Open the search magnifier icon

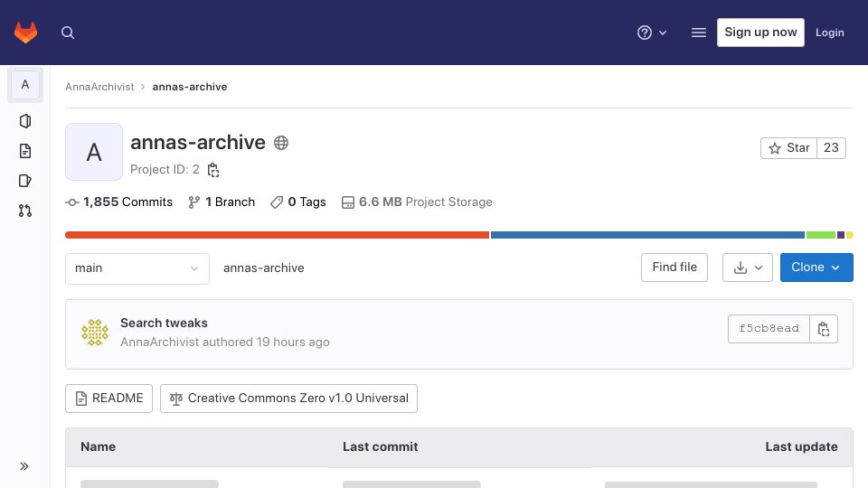(x=68, y=33)
